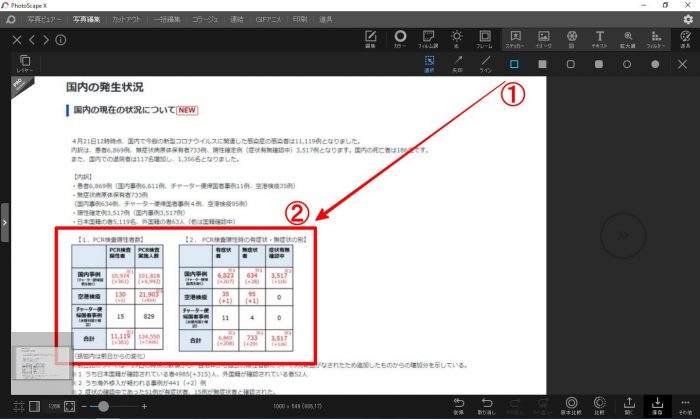Toggle the grid guide icon
The width and height of the screenshot is (700, 419).
pyautogui.click(x=19, y=407)
